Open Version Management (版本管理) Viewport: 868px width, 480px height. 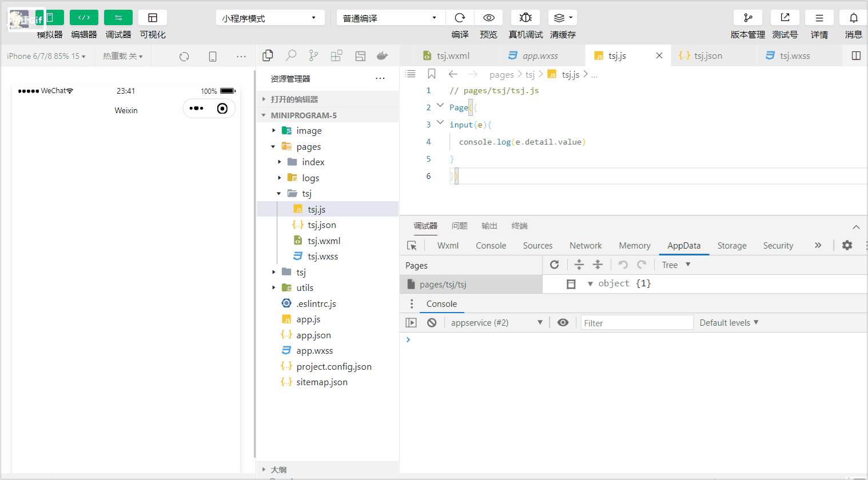click(x=748, y=18)
